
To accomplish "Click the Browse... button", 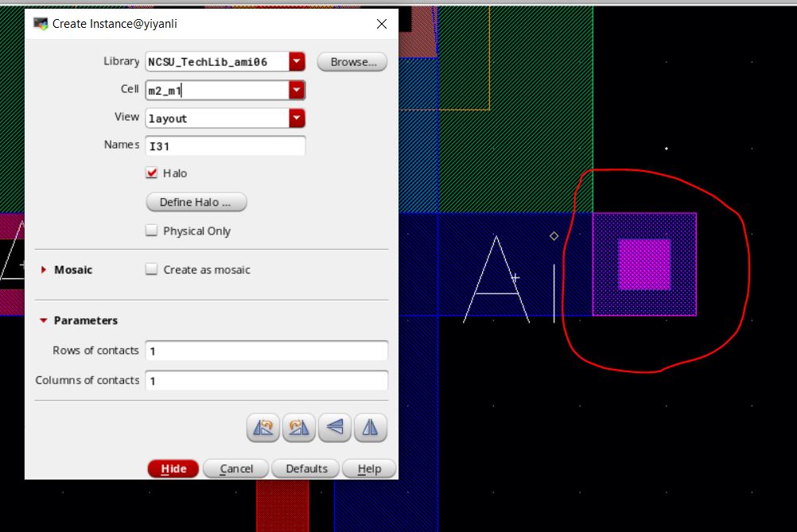I will coord(352,62).
